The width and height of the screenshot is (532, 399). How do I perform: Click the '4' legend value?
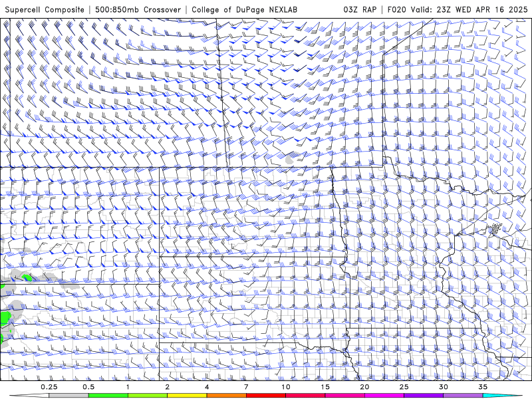click(x=207, y=387)
